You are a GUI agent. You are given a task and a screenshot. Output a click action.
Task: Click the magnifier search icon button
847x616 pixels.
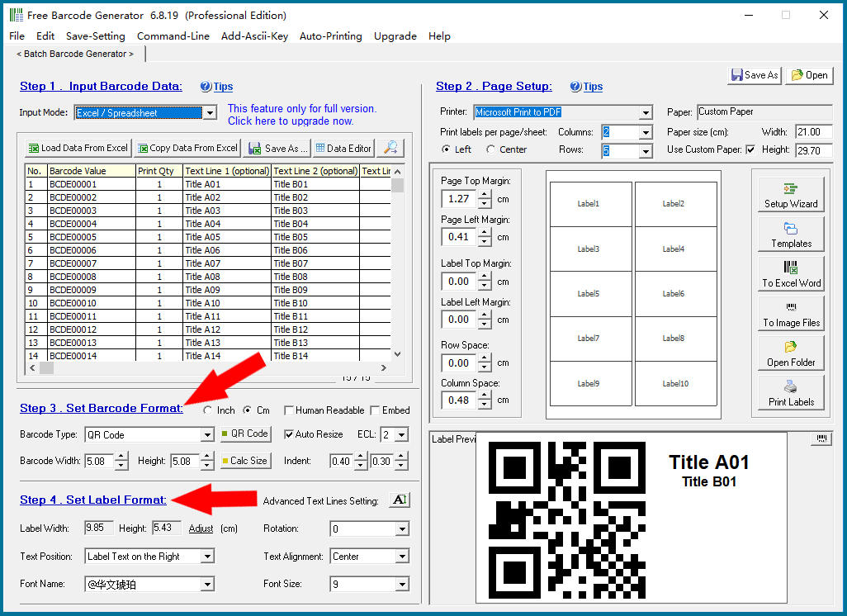pyautogui.click(x=390, y=148)
